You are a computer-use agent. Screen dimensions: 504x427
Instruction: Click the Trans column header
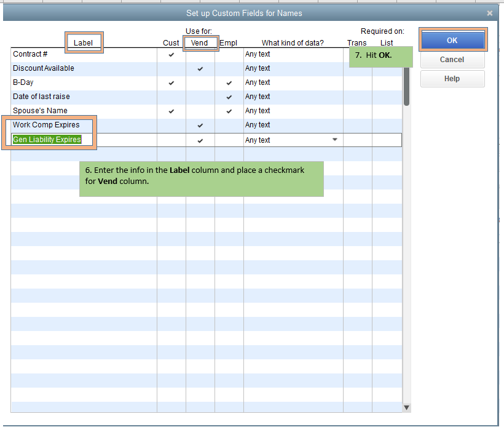coord(356,43)
